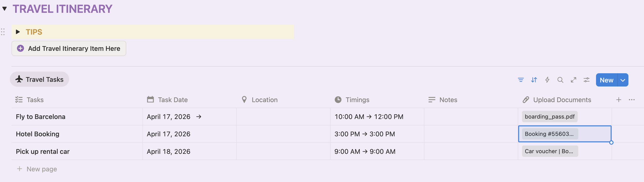Expand the TIPS toggle block
Screen dimensions: 644x182
click(x=18, y=32)
